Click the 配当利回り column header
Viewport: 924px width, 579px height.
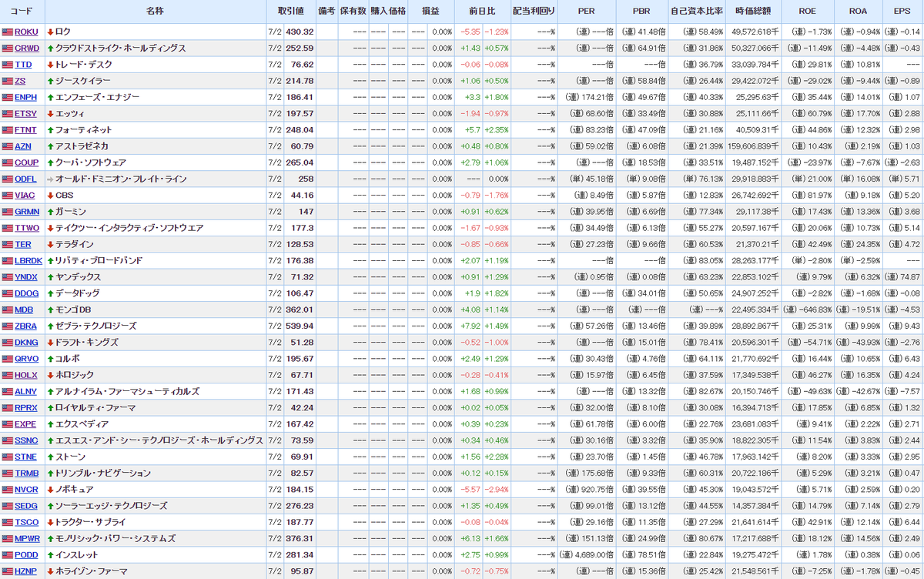point(533,12)
